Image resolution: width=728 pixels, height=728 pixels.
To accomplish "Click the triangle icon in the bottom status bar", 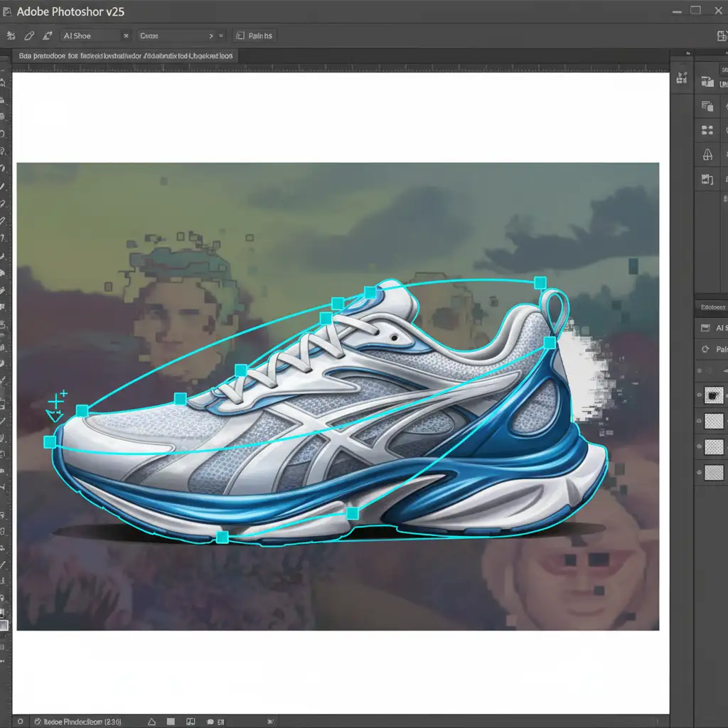I will tap(151, 720).
